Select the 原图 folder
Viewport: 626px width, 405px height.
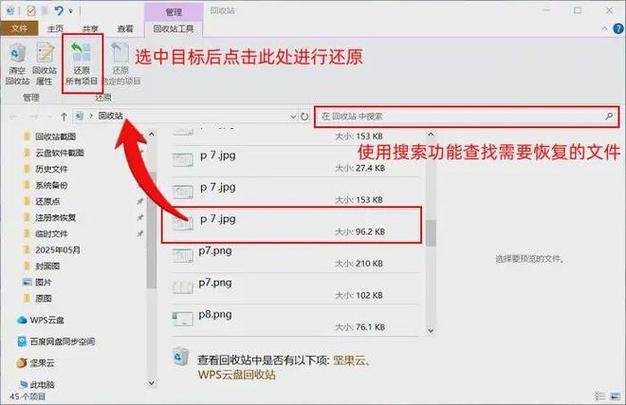tap(43, 298)
